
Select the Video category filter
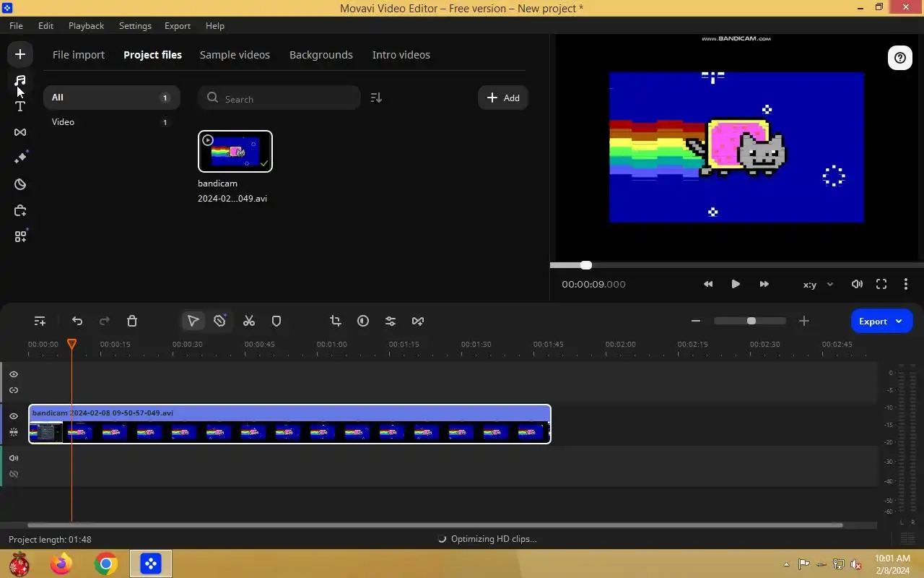[x=111, y=122]
